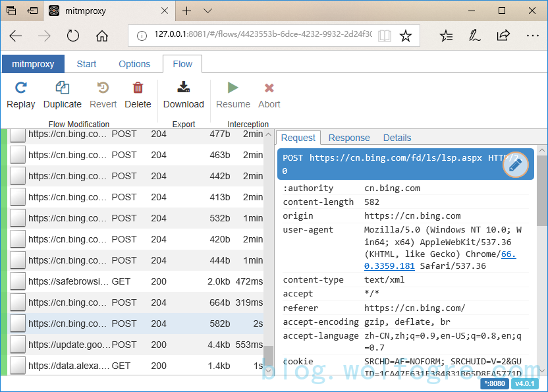Add page to favorites with star icon

point(406,36)
